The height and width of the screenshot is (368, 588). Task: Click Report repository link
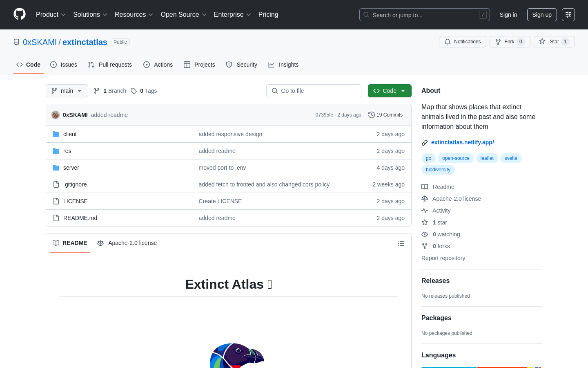(x=443, y=258)
